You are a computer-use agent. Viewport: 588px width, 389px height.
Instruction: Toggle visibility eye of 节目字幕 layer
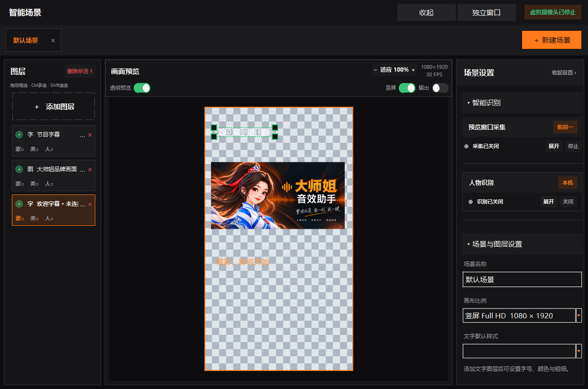[19, 135]
